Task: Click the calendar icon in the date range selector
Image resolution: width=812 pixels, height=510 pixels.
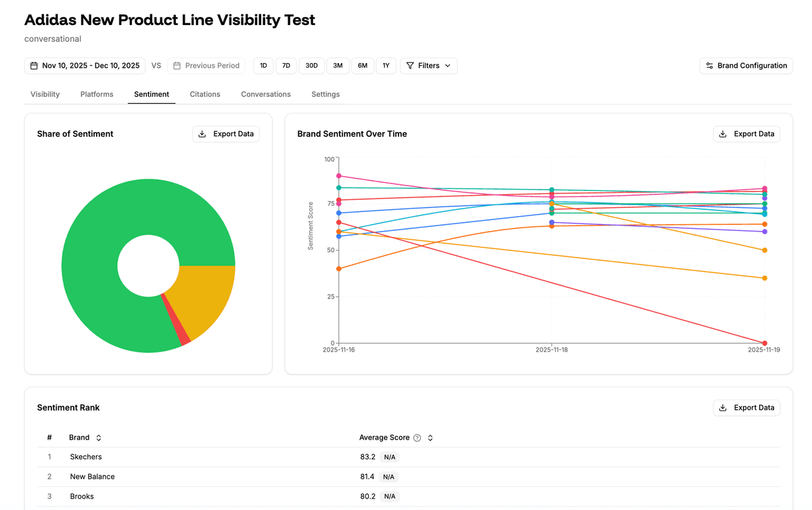Action: pos(33,65)
